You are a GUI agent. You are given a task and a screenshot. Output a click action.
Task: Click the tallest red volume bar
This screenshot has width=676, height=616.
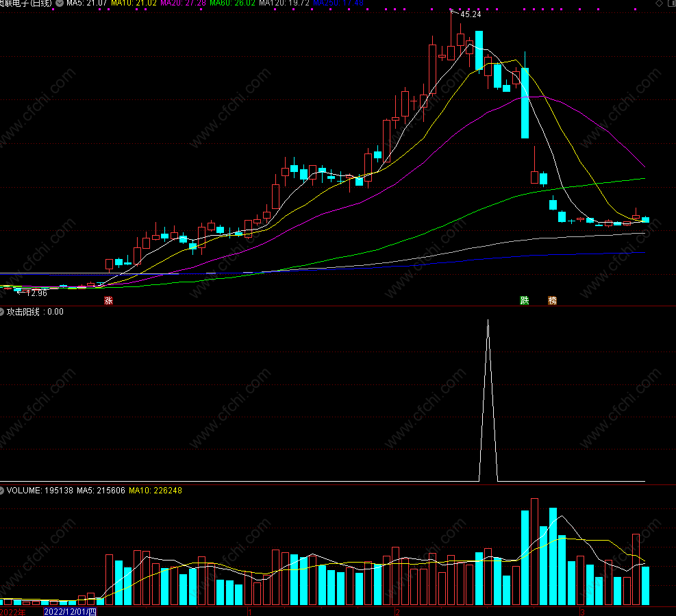click(535, 552)
